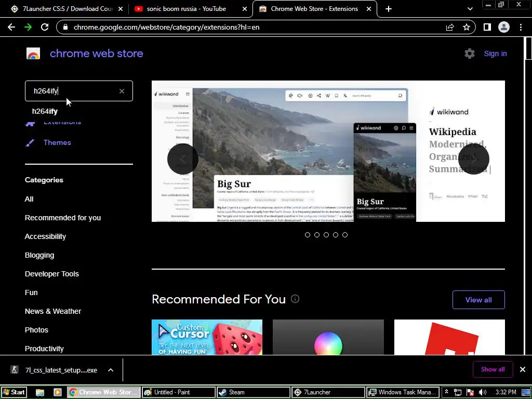This screenshot has width=532, height=399.
Task: Expand options for 7l_css_latest_setup download
Action: 111,370
